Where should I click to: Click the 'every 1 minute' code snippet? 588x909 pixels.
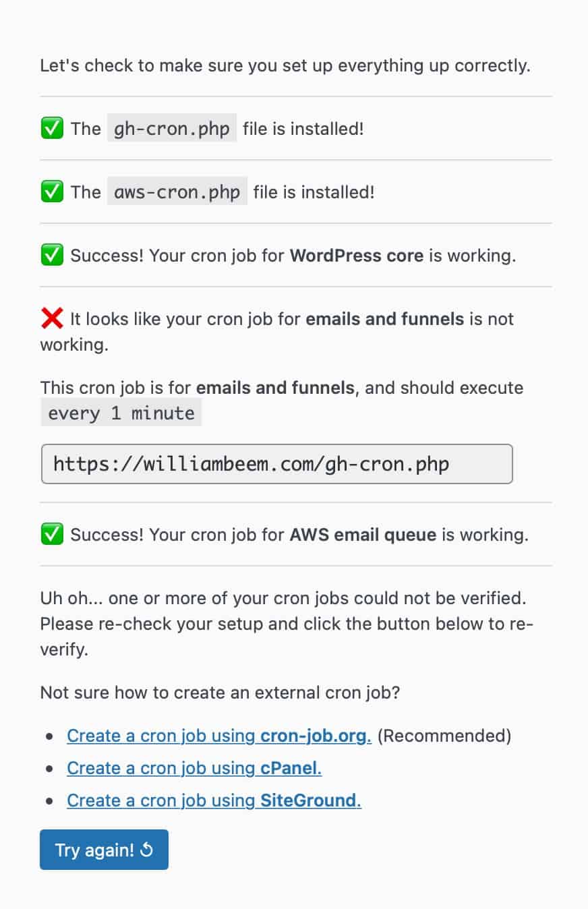(x=121, y=413)
